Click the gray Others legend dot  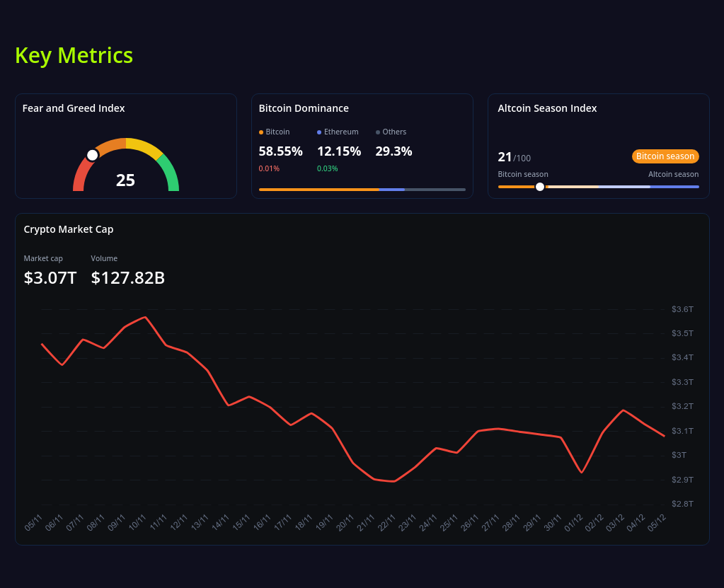[377, 132]
